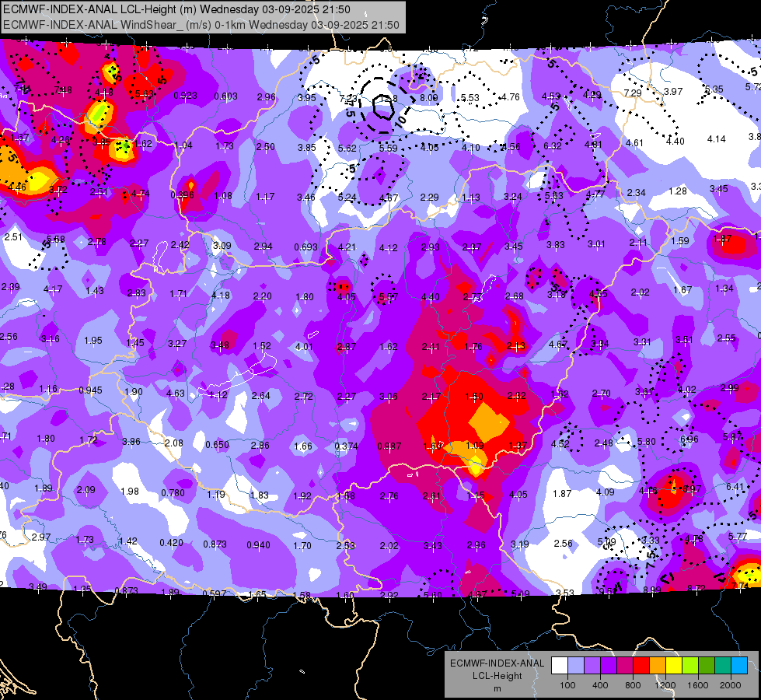This screenshot has width=761, height=700.
Task: Click the yellow legend swatch
Action: 674,666
